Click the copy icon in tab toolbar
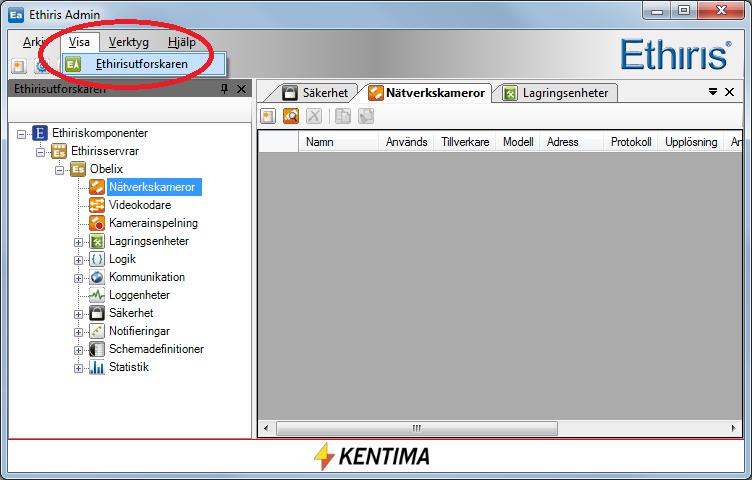The height and width of the screenshot is (480, 752). click(342, 116)
